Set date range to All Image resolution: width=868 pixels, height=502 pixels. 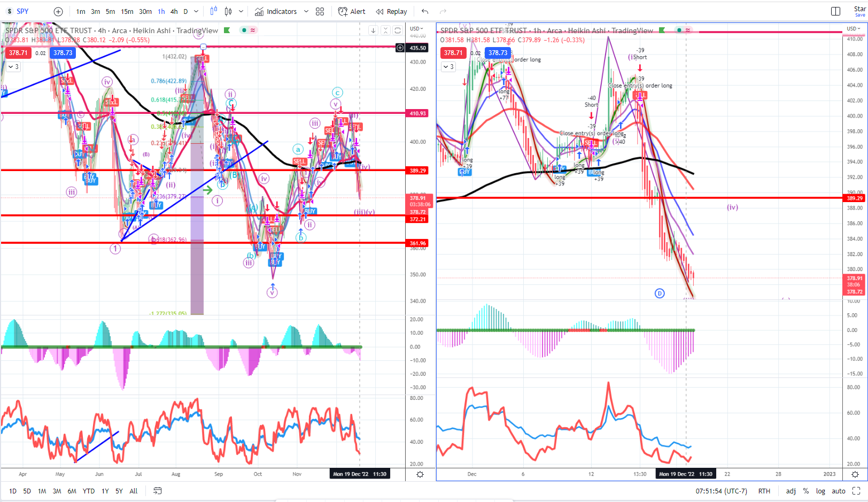pos(134,491)
